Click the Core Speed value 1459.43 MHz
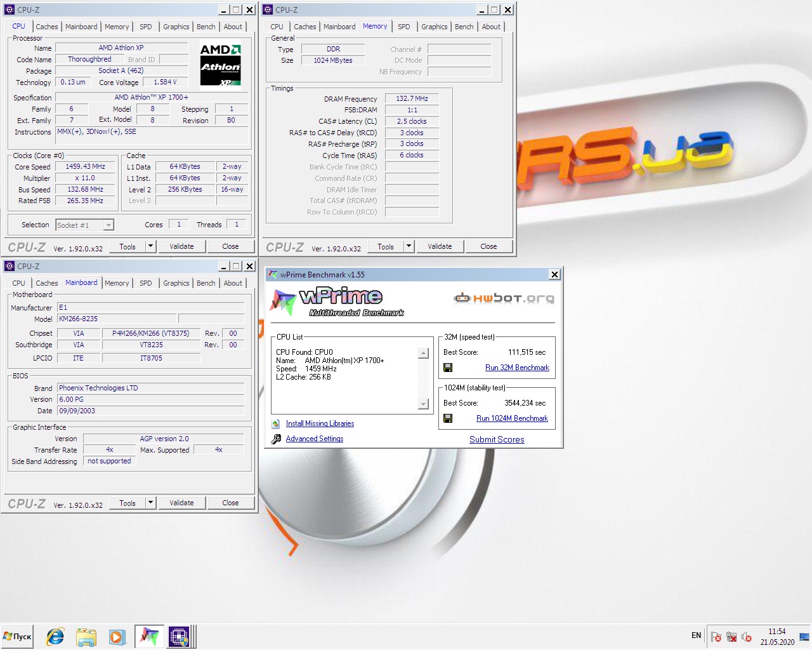 [x=86, y=166]
